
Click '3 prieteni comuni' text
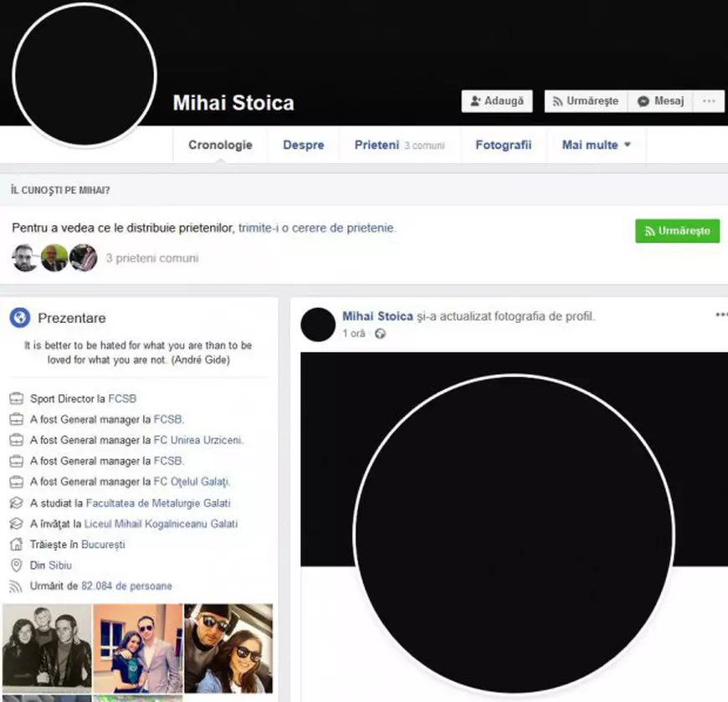152,259
